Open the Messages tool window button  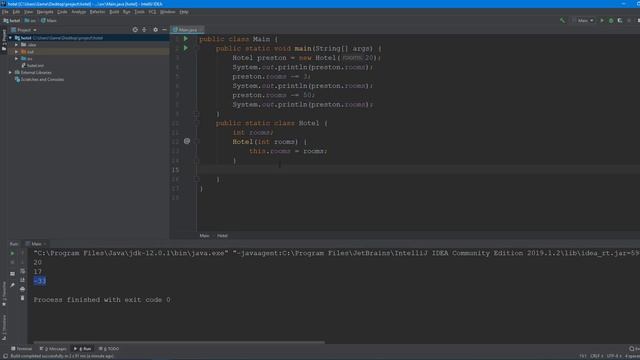pos(53,349)
